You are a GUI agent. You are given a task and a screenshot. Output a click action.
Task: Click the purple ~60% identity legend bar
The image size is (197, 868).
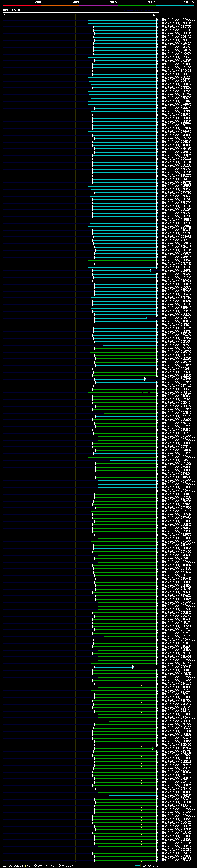(x=99, y=6)
